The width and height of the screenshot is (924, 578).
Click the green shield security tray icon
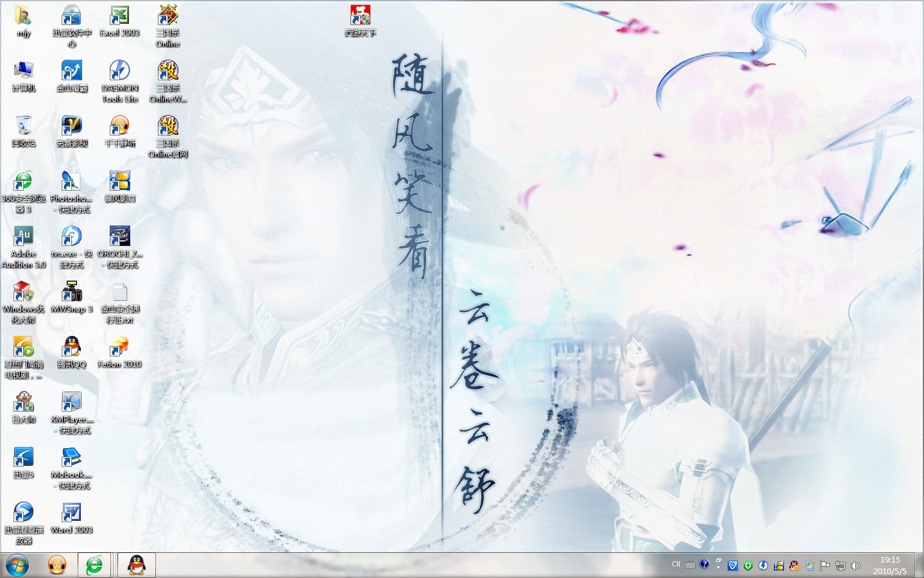pyautogui.click(x=748, y=566)
